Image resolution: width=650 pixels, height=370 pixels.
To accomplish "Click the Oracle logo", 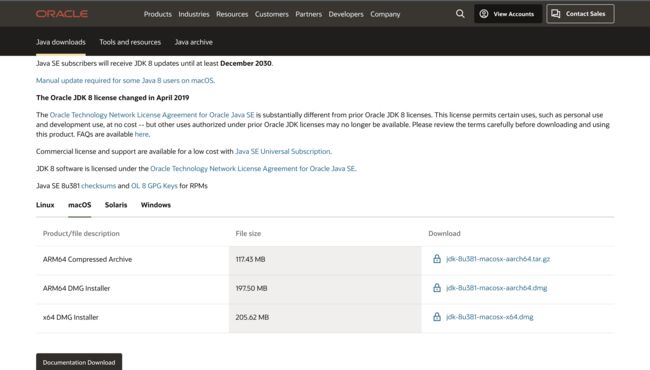I will pyautogui.click(x=62, y=14).
